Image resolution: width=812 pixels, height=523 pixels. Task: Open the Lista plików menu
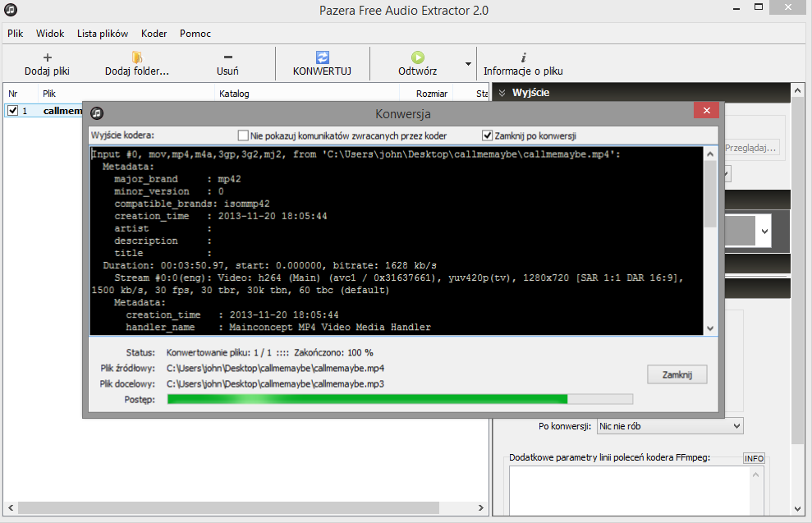[x=103, y=33]
